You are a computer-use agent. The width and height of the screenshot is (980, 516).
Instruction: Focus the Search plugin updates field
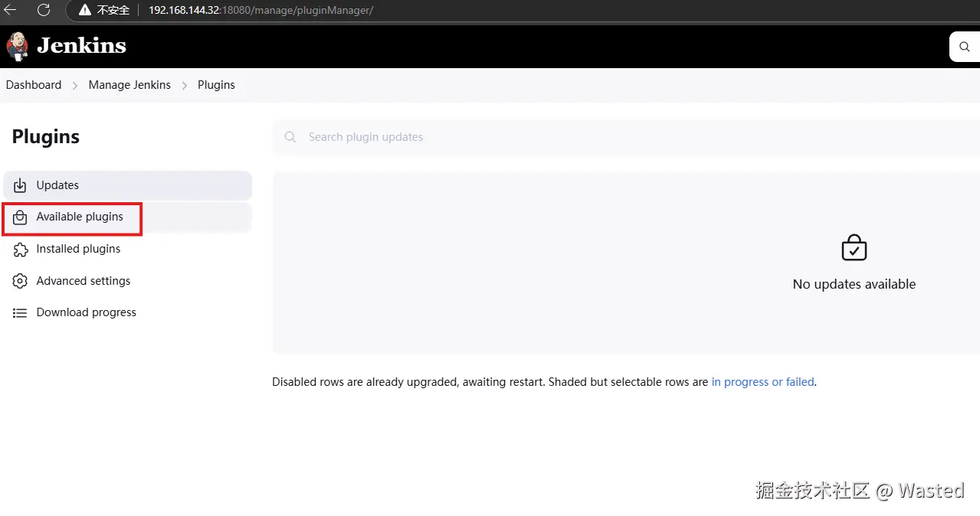coord(626,137)
